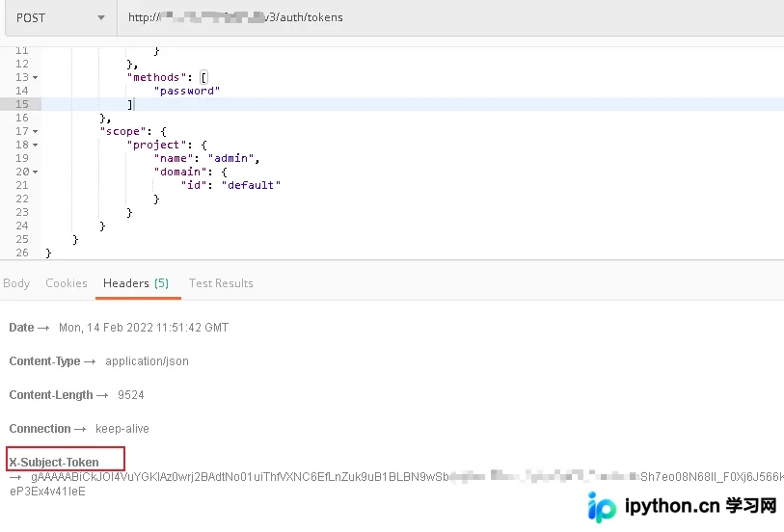Click the "methods" key on line 13

pyautogui.click(x=156, y=77)
